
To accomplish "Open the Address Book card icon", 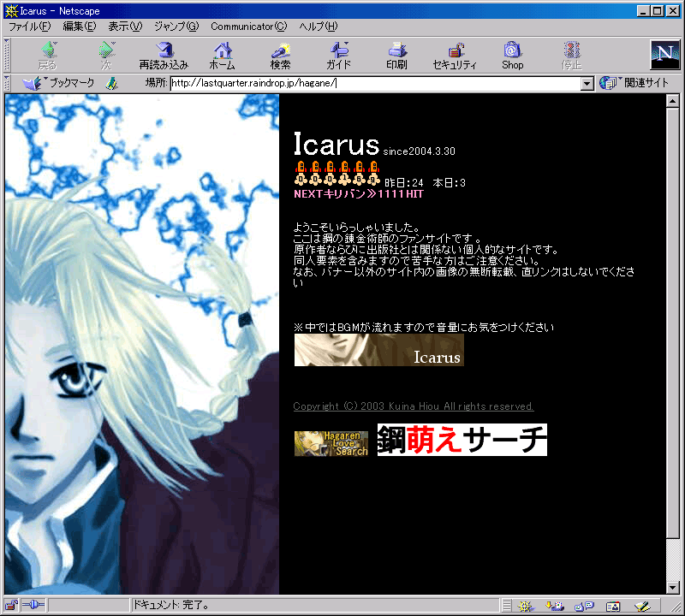I will click(613, 606).
